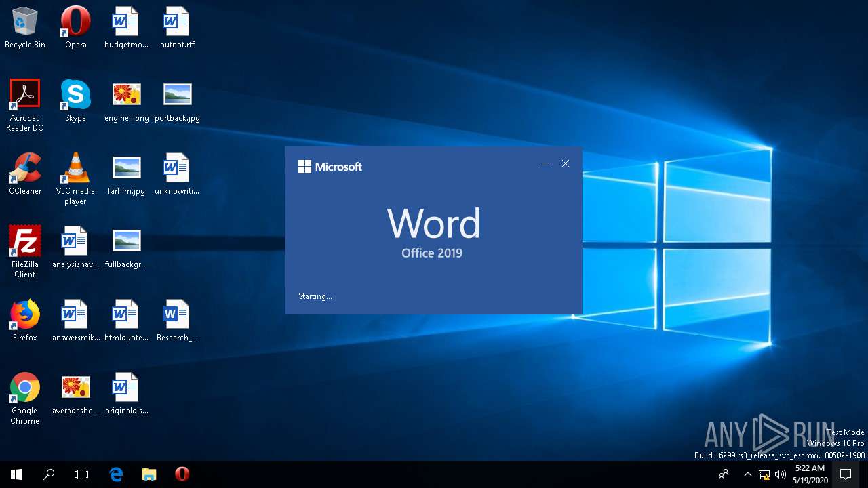Open the Windows Start menu
Screen dimensions: 868x488
[x=16, y=474]
